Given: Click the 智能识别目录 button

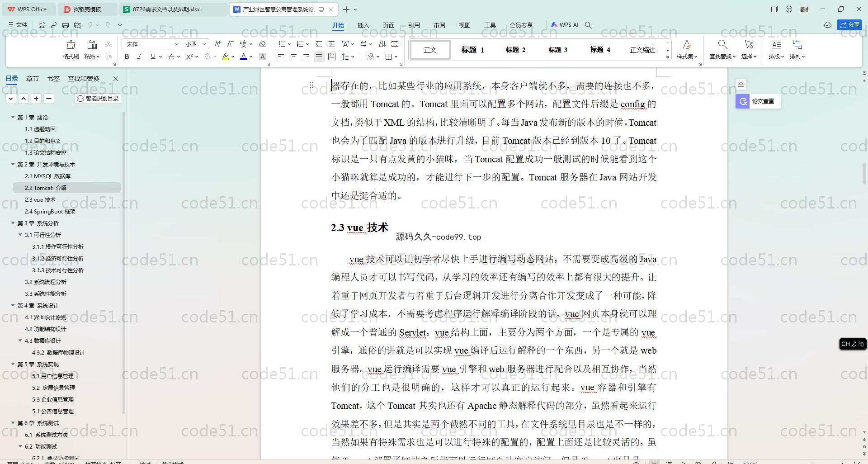Looking at the screenshot, I should pos(98,99).
